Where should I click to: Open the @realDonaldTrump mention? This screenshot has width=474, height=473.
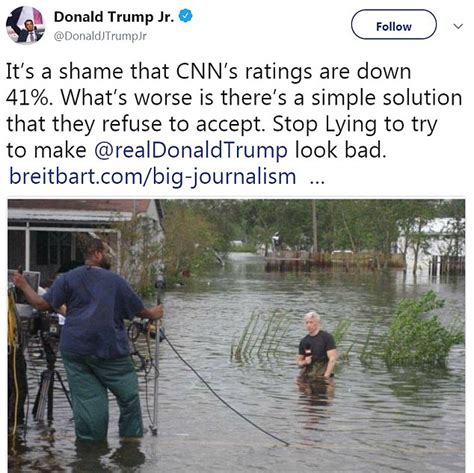pos(191,150)
